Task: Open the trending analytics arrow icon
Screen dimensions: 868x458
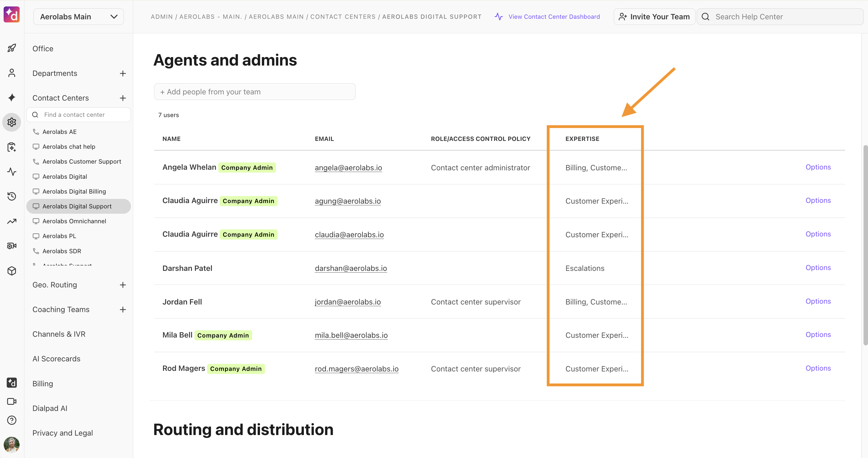Action: coord(12,221)
